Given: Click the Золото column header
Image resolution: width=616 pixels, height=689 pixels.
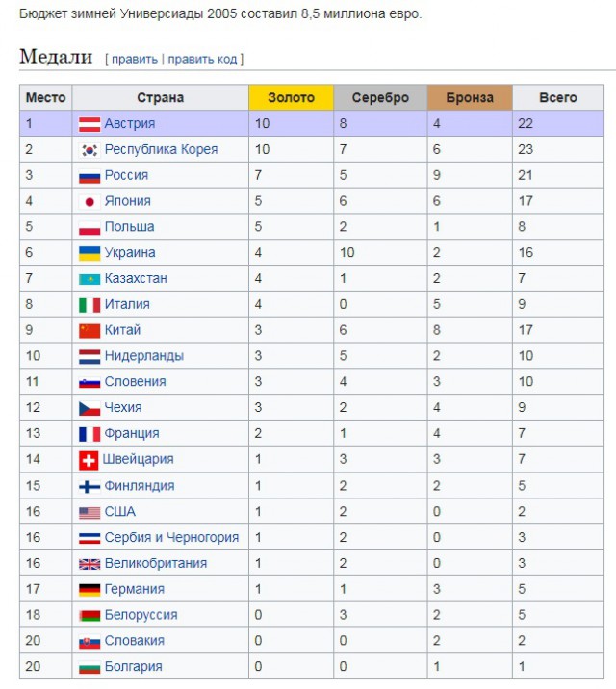Looking at the screenshot, I should coord(291,97).
